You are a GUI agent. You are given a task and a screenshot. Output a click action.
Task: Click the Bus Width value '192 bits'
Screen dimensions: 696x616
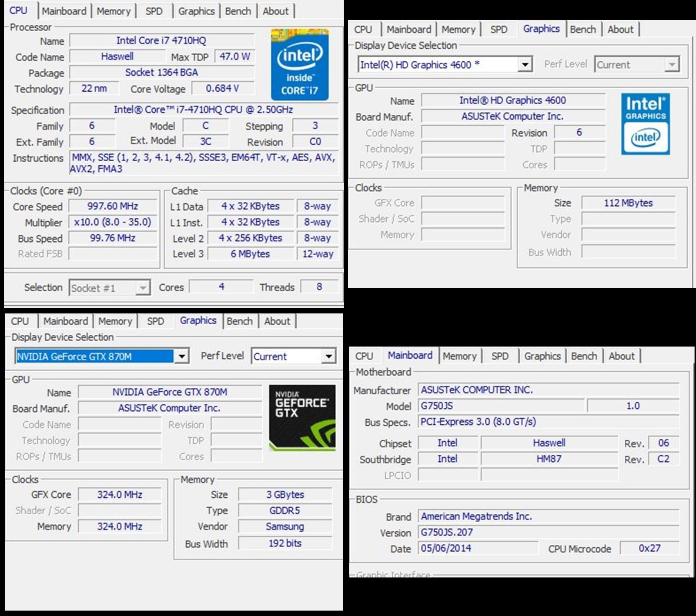(x=285, y=543)
